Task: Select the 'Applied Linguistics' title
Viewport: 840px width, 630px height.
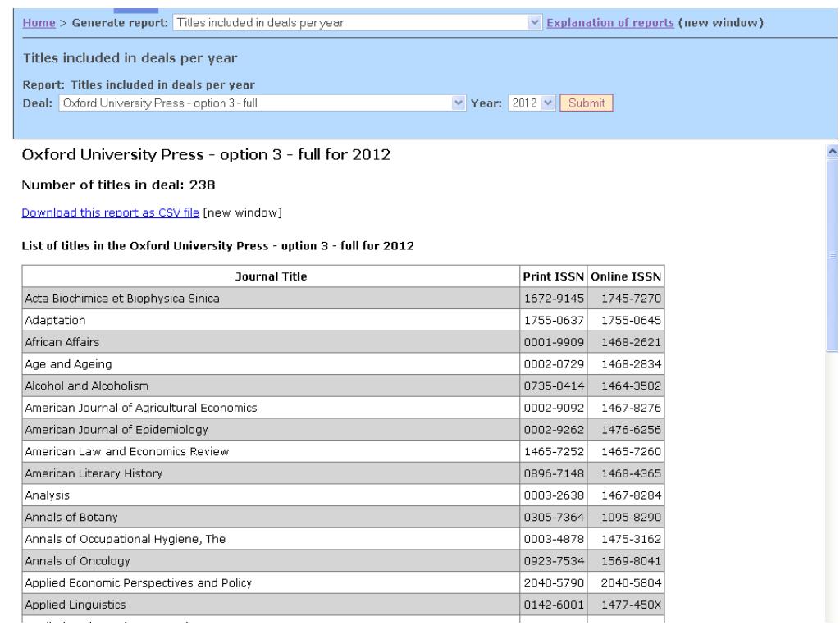Action: pos(75,605)
